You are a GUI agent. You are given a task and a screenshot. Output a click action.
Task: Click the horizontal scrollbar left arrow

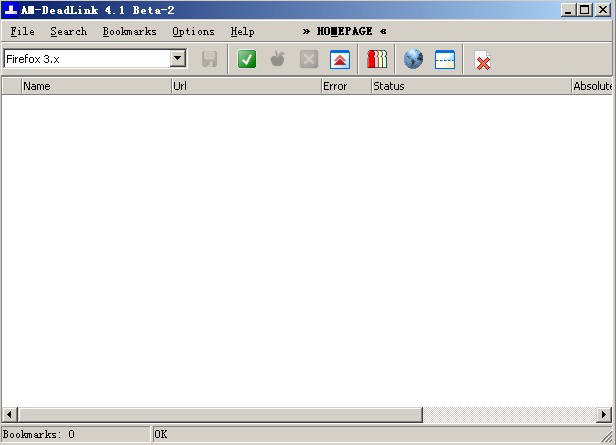(x=9, y=414)
